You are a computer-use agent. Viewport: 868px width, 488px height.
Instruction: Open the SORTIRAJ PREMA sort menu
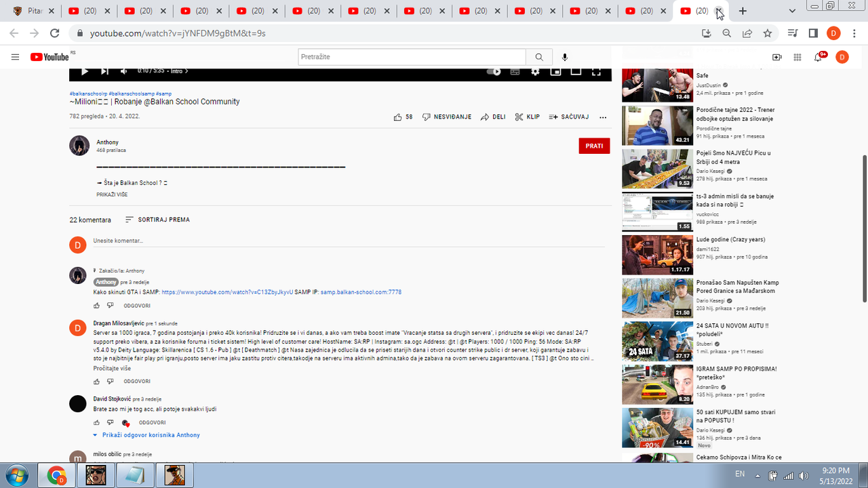click(x=157, y=220)
